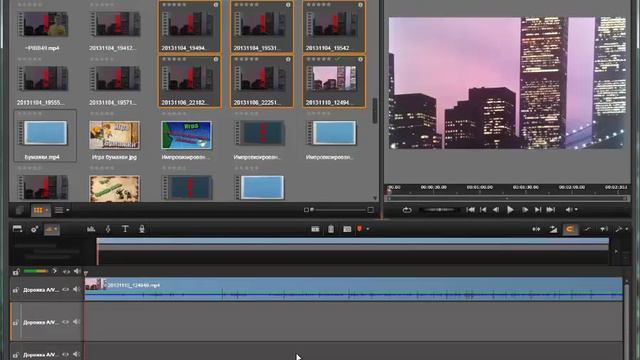640x360 pixels.
Task: Click the 00:01:00.00 mark on player ruler
Action: point(480,187)
